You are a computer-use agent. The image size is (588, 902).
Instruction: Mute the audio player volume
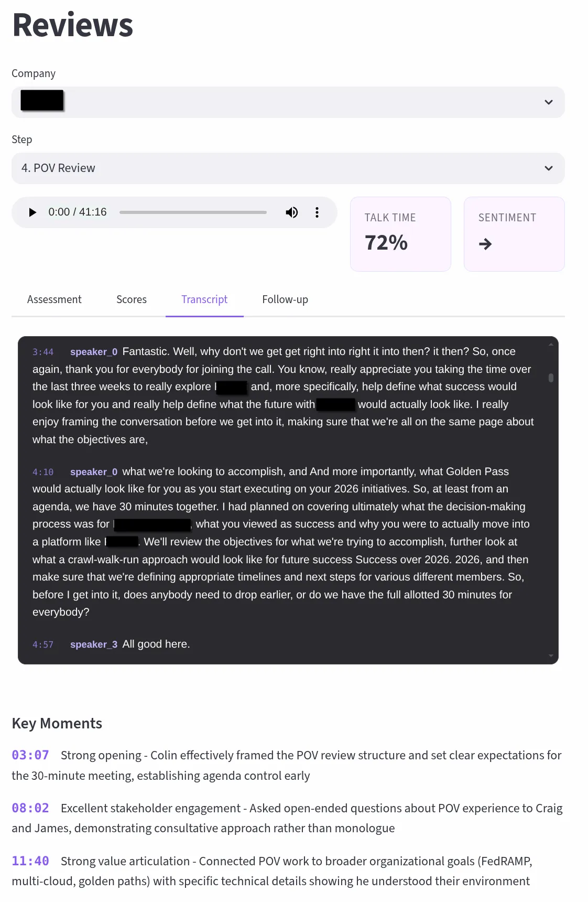[x=292, y=212]
